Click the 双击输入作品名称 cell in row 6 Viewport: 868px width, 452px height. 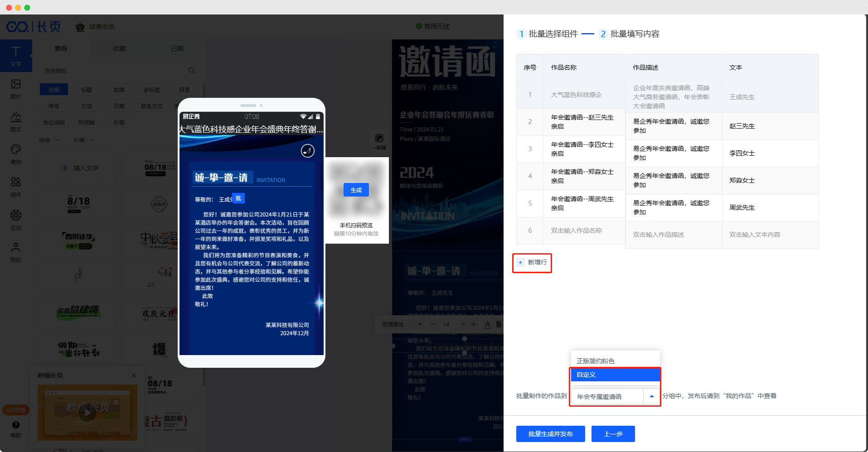click(x=577, y=231)
